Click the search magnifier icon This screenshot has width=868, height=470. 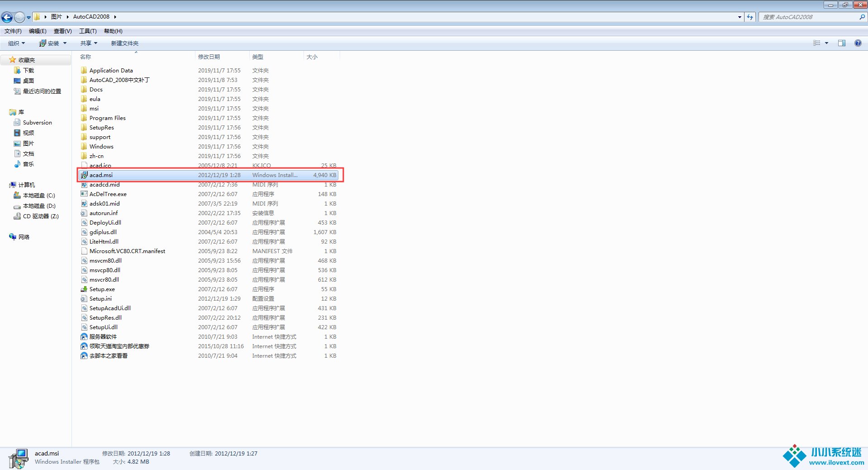coord(862,17)
